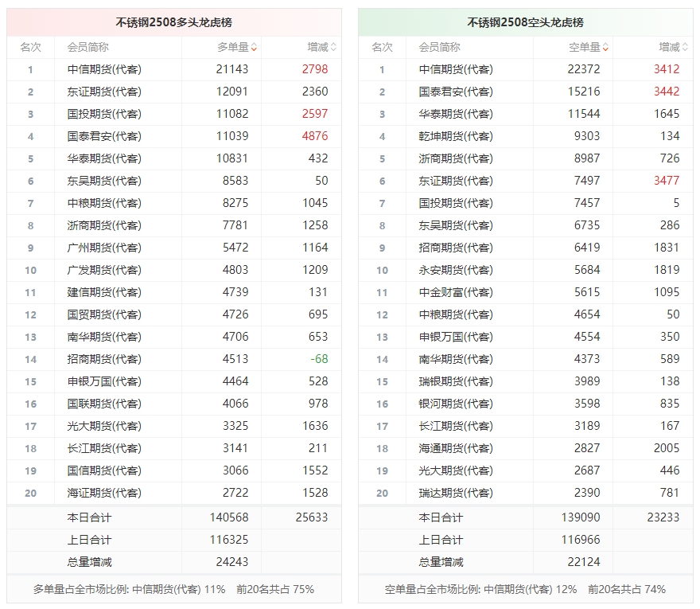Select 国贸期货(代客) row

click(x=174, y=315)
